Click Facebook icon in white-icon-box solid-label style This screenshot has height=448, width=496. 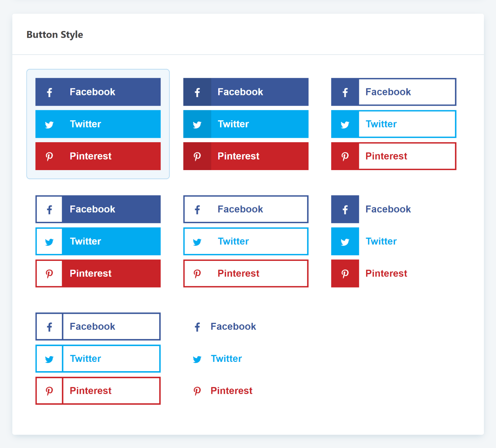pos(49,210)
